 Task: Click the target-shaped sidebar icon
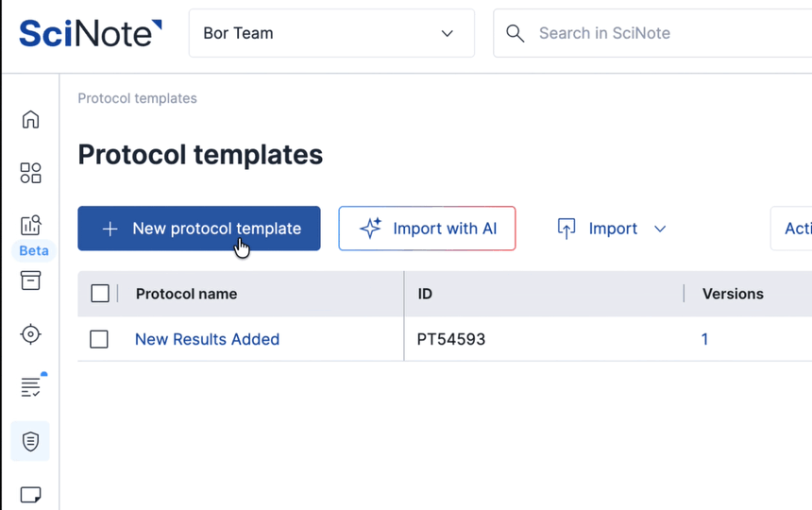31,334
